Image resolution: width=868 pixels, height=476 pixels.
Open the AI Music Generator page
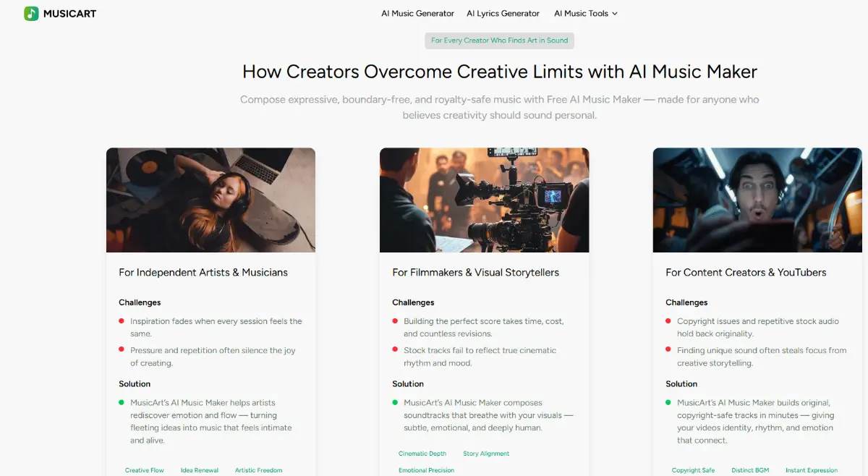click(417, 14)
